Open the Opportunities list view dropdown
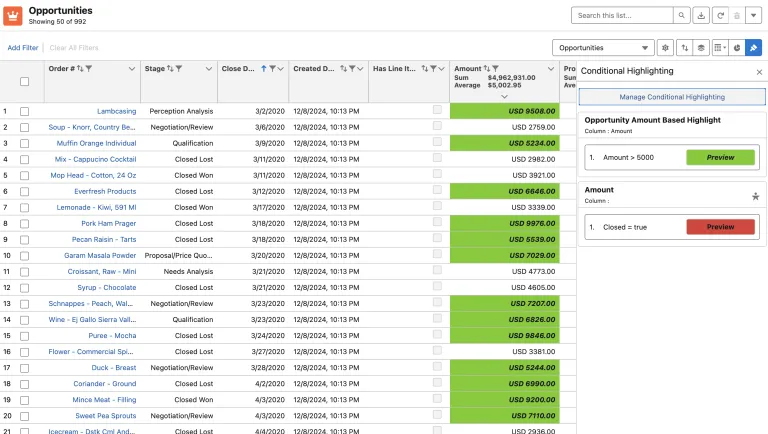Image resolution: width=768 pixels, height=434 pixels. click(x=603, y=48)
